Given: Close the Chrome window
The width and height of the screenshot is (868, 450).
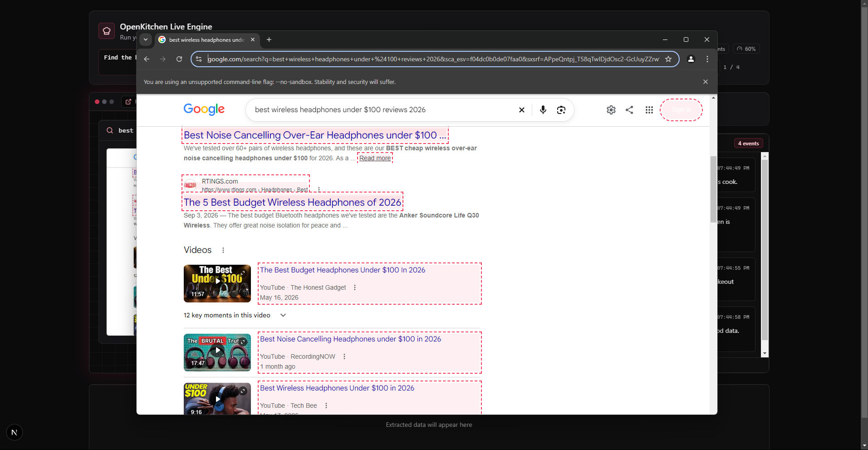Looking at the screenshot, I should pyautogui.click(x=707, y=40).
